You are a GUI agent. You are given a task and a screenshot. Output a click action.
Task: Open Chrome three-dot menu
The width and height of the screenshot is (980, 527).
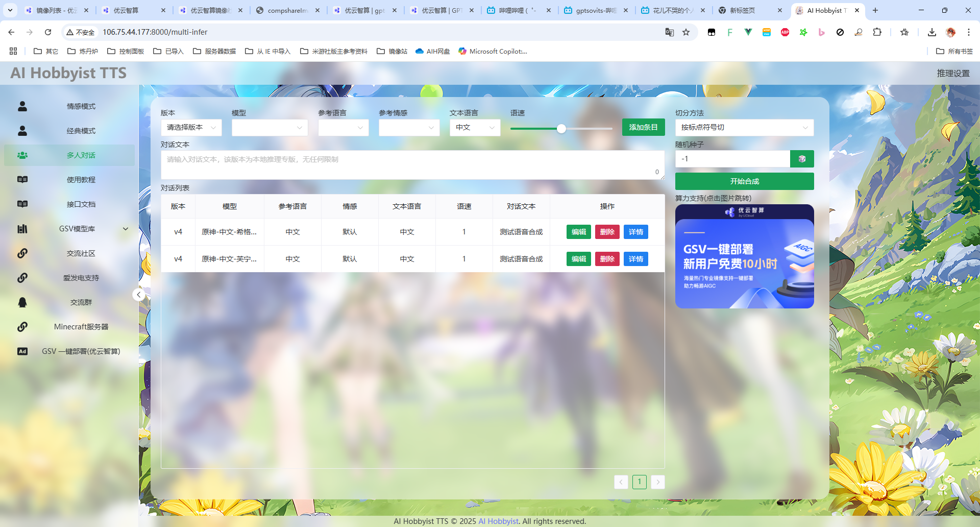tap(969, 32)
